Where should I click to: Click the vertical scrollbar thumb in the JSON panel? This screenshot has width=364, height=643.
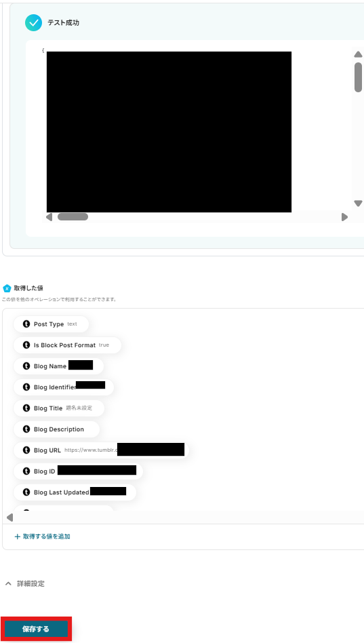click(x=359, y=77)
